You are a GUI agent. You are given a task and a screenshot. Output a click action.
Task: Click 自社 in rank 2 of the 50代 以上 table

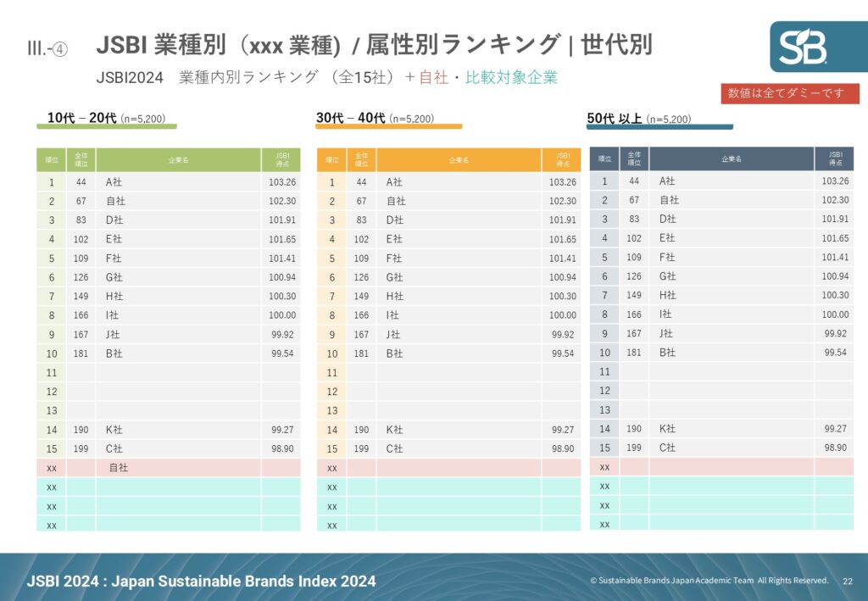tap(669, 200)
